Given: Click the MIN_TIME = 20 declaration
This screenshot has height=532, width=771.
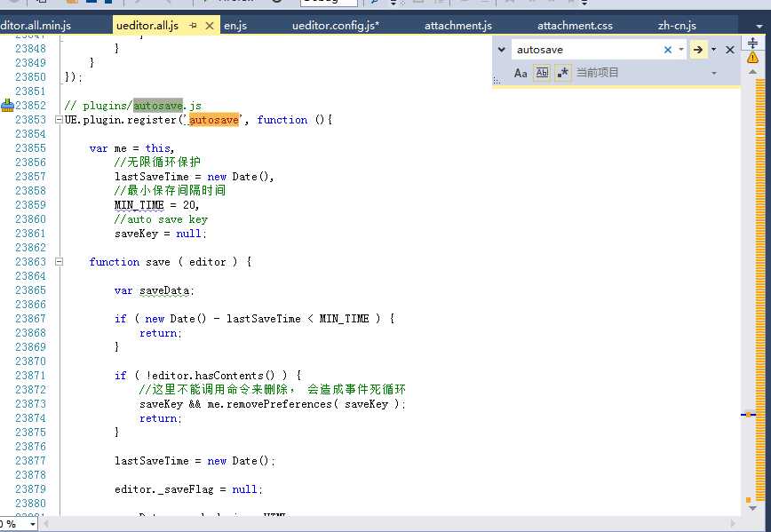Looking at the screenshot, I should tap(156, 205).
